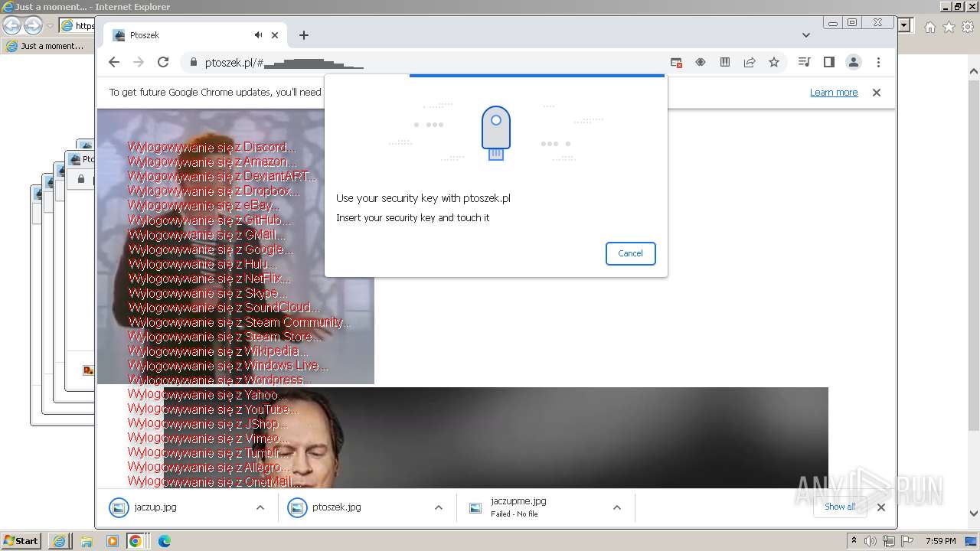Click the 'Wylogowywanie się z YouTube...' text
Screen dimensions: 980x551
coord(214,409)
